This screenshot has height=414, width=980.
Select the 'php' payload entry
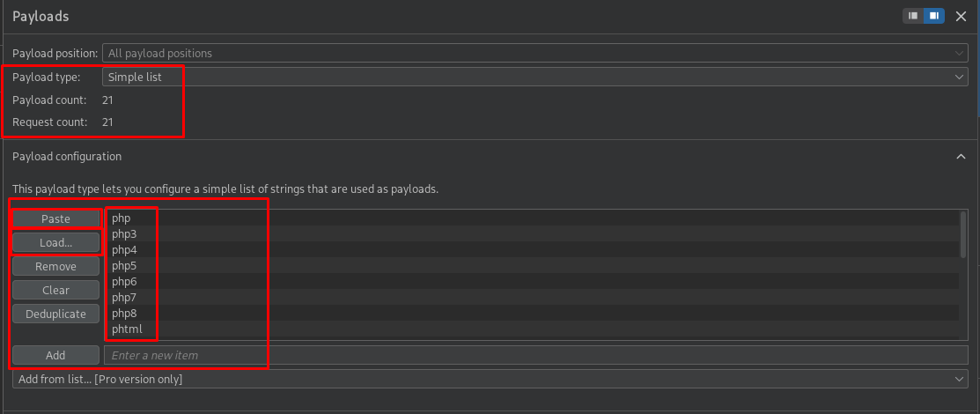pyautogui.click(x=122, y=218)
